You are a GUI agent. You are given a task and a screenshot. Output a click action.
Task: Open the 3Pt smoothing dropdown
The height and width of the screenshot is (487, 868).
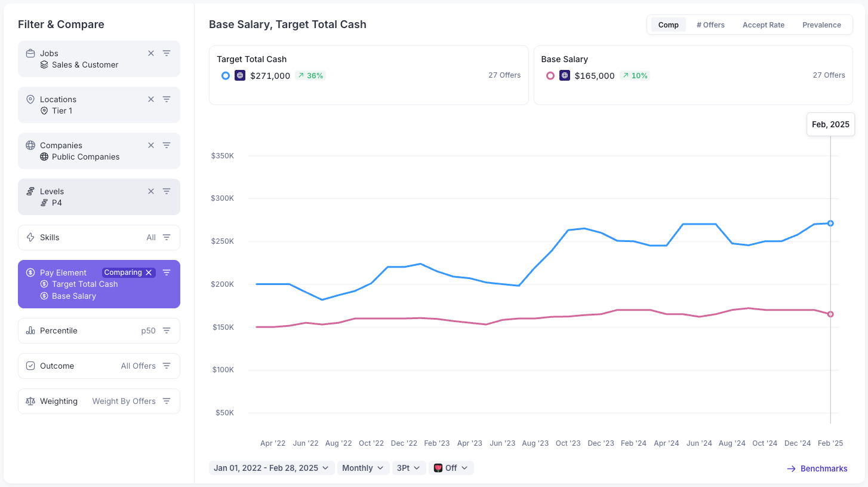[409, 468]
